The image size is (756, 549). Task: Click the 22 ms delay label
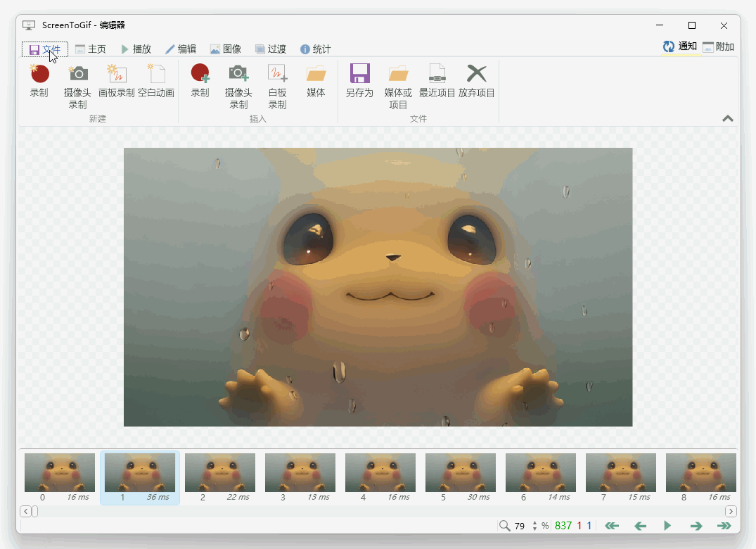coord(238,497)
